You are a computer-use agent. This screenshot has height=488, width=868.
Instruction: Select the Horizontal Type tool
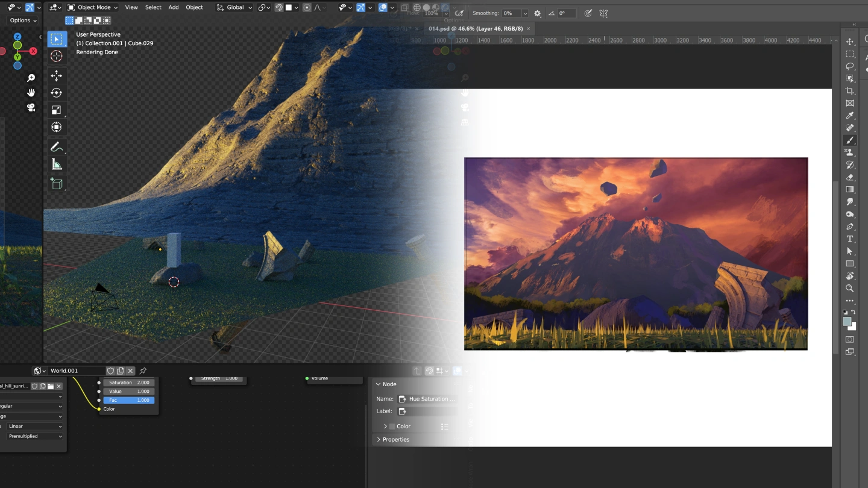[x=850, y=239]
